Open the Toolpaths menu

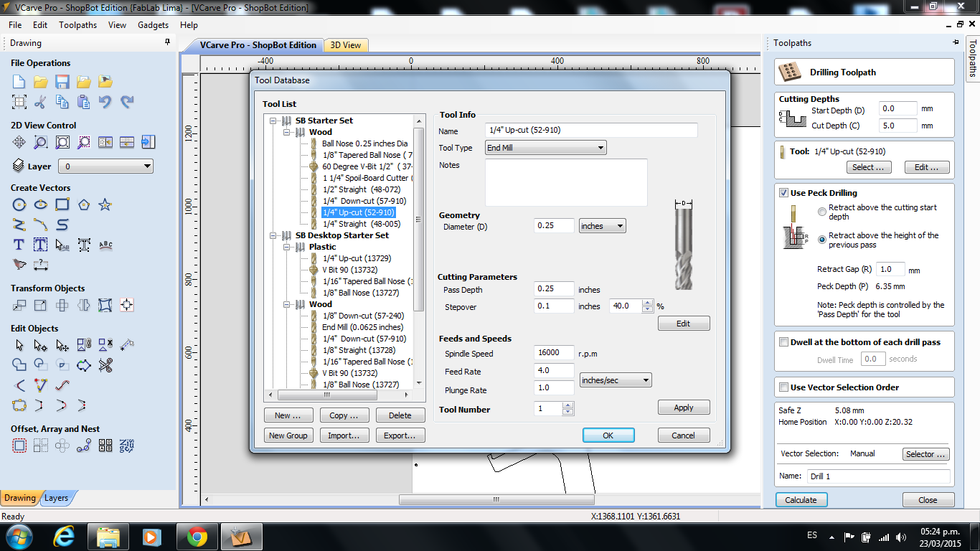point(77,24)
